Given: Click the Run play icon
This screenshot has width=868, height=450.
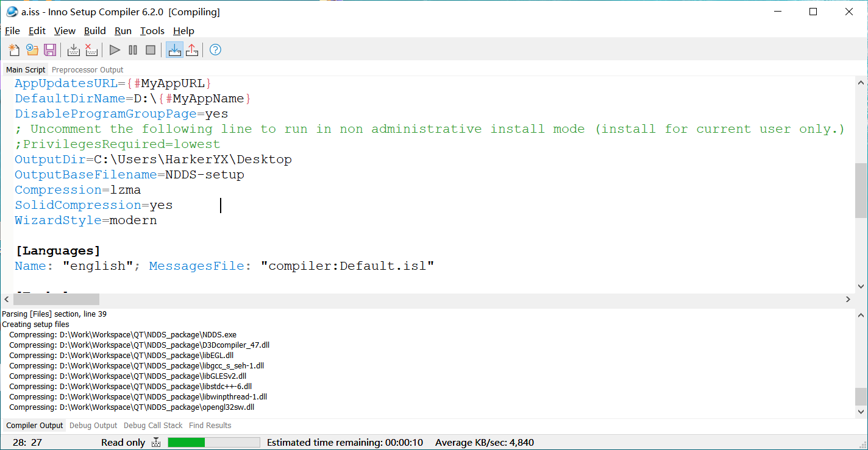Looking at the screenshot, I should click(115, 50).
